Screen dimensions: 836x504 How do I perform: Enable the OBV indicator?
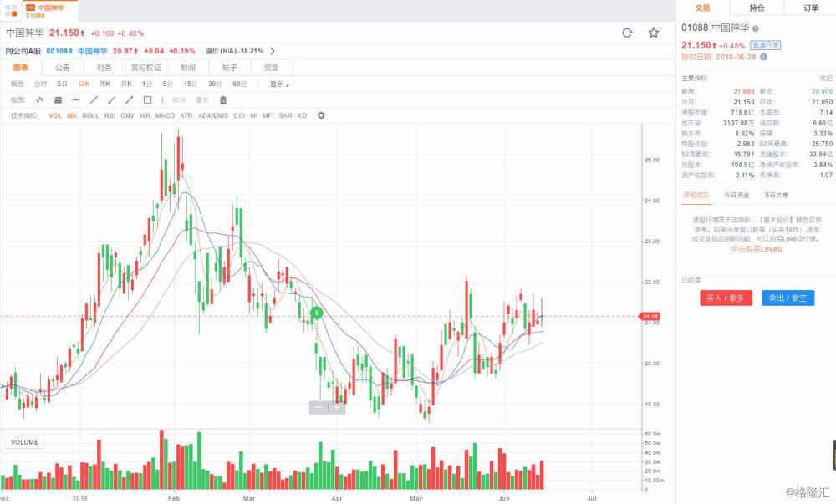pos(127,115)
